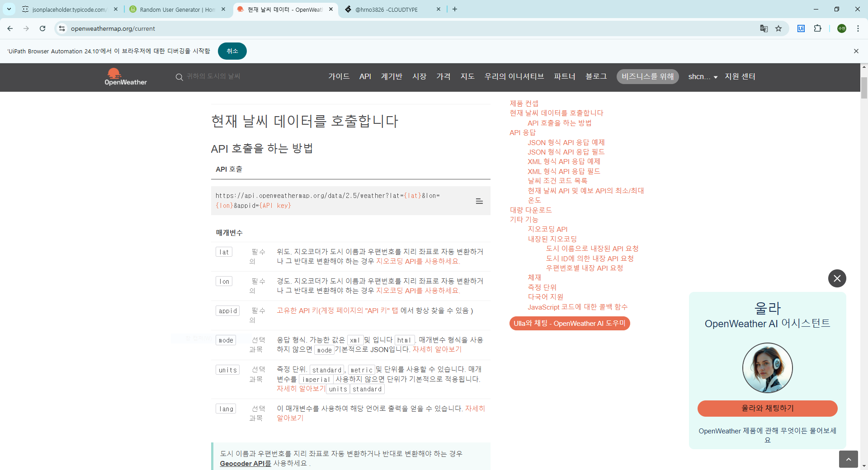Click the page vertical scrollbar thumb
The height and width of the screenshot is (470, 868).
click(x=864, y=88)
